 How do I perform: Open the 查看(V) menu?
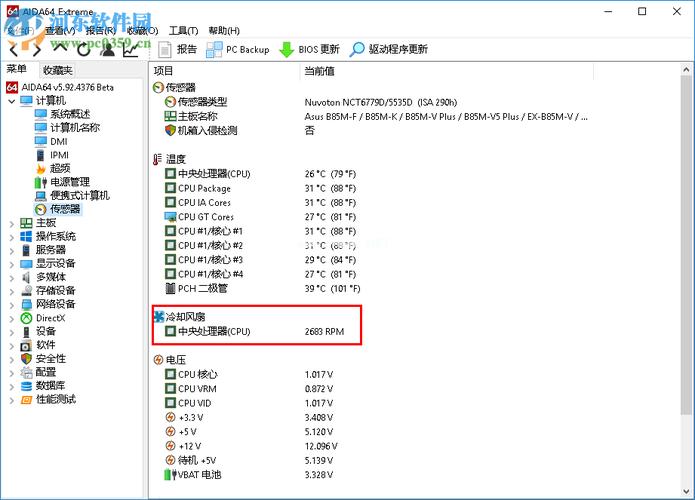[60, 31]
